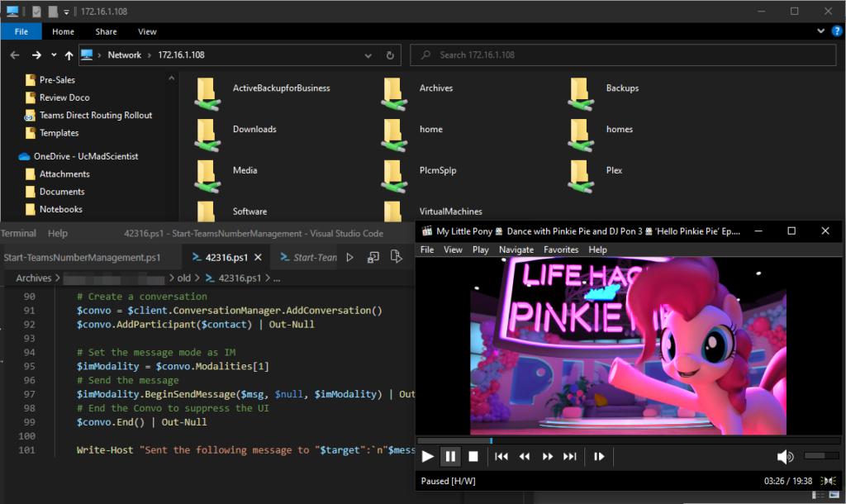Open File Explorer help question mark
Viewport: 846px width, 504px height.
coord(837,31)
